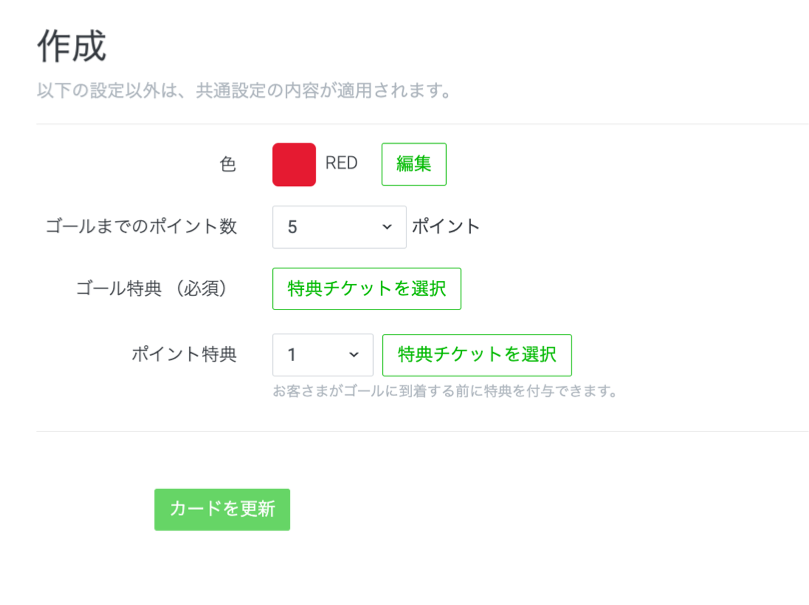Click the RED color name text

point(341,164)
